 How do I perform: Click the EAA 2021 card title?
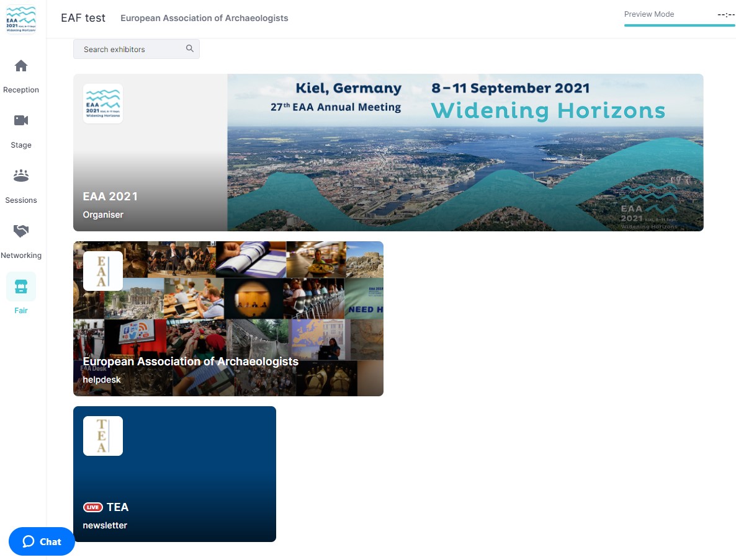(x=110, y=197)
